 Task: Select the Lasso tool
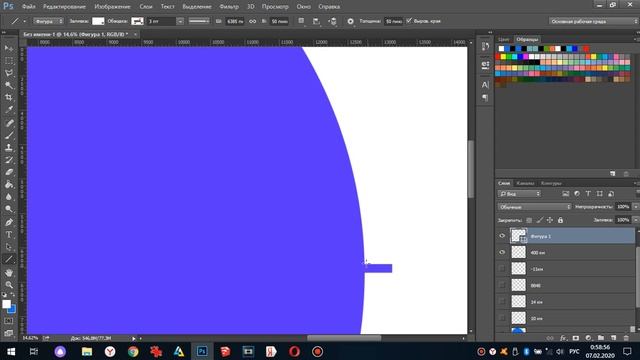pyautogui.click(x=9, y=73)
